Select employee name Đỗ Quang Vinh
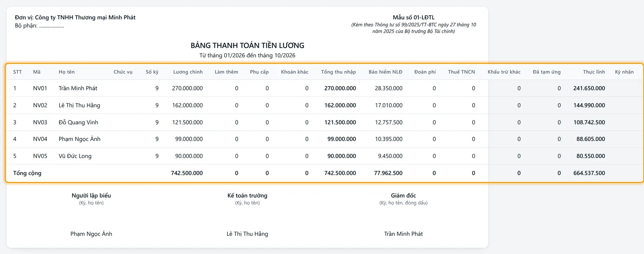This screenshot has width=644, height=254. 78,122
